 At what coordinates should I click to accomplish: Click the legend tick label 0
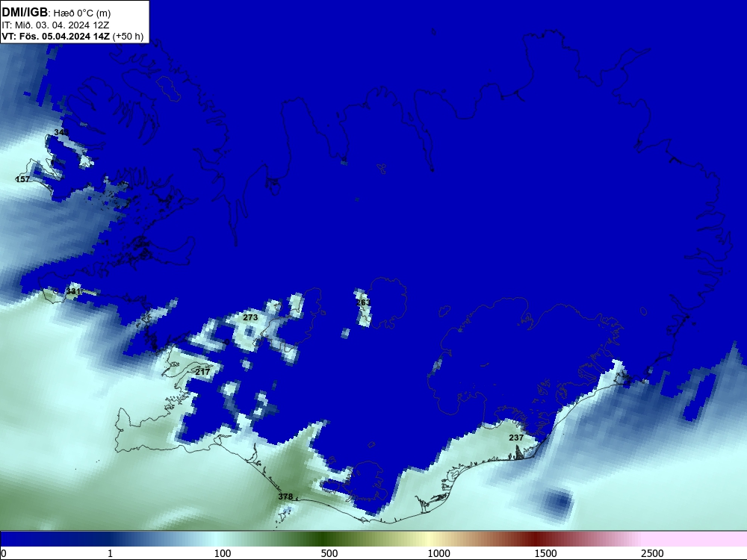coord(4,553)
